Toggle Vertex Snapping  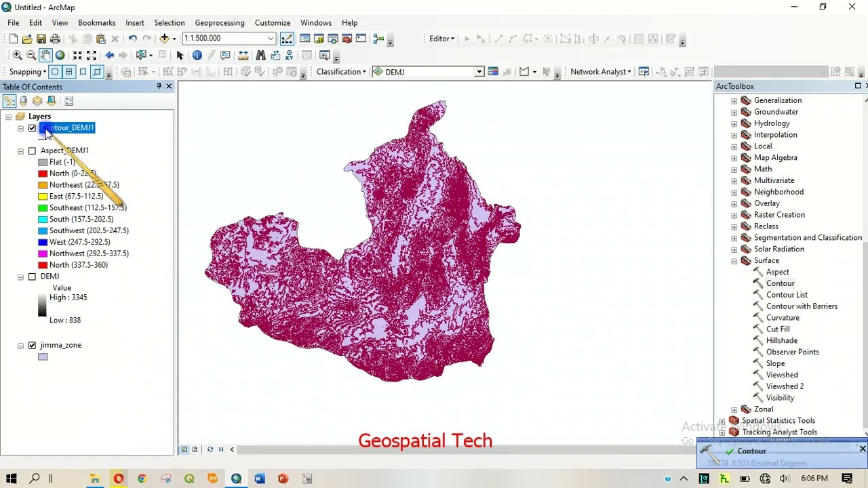[x=83, y=72]
